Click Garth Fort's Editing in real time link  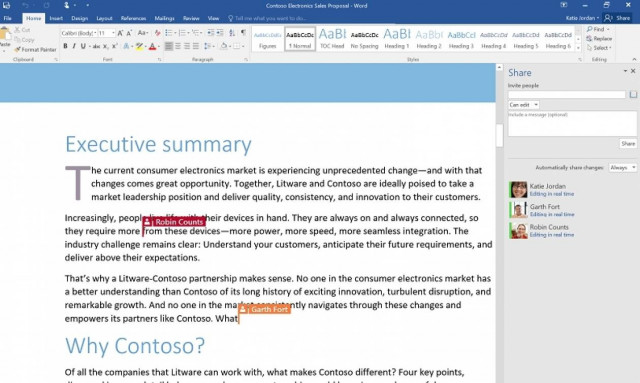552,214
